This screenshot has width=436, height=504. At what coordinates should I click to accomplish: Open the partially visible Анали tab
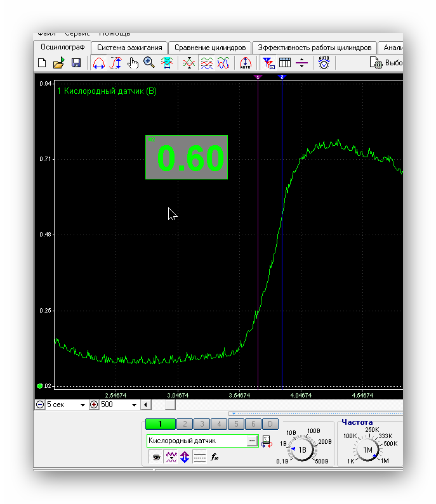(x=391, y=48)
